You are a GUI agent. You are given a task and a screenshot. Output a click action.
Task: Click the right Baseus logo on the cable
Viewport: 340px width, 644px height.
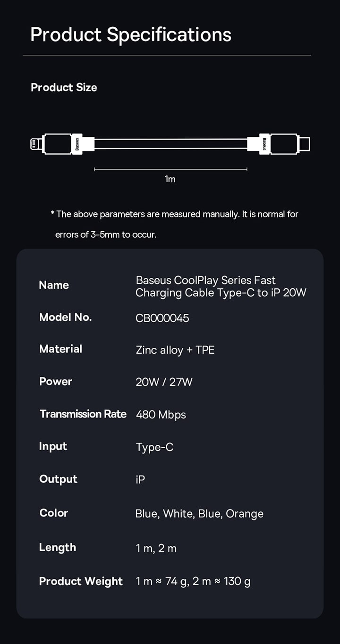(x=264, y=144)
